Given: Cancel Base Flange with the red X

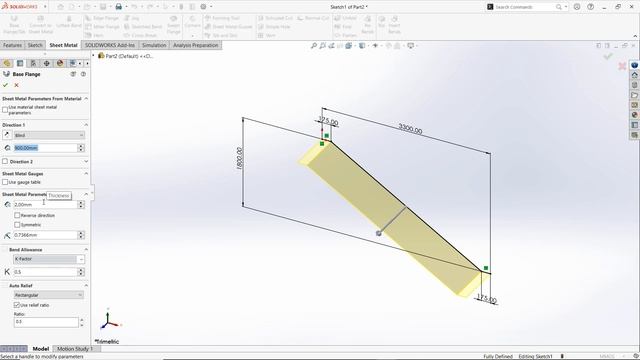Looking at the screenshot, I should (16, 85).
